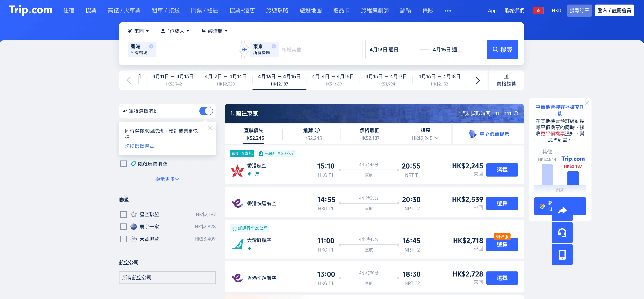The width and height of the screenshot is (644, 299).
Task: Open the 住宿 menu item
Action: tap(69, 10)
